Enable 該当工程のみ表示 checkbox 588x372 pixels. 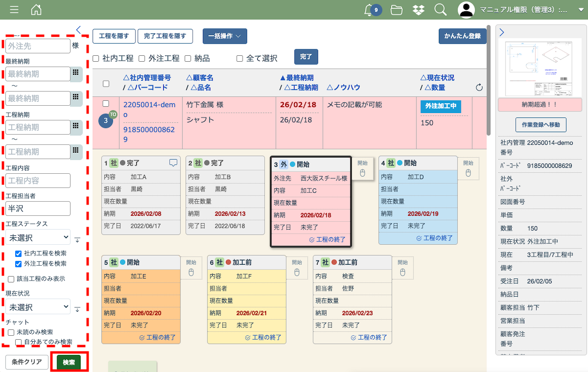point(11,279)
